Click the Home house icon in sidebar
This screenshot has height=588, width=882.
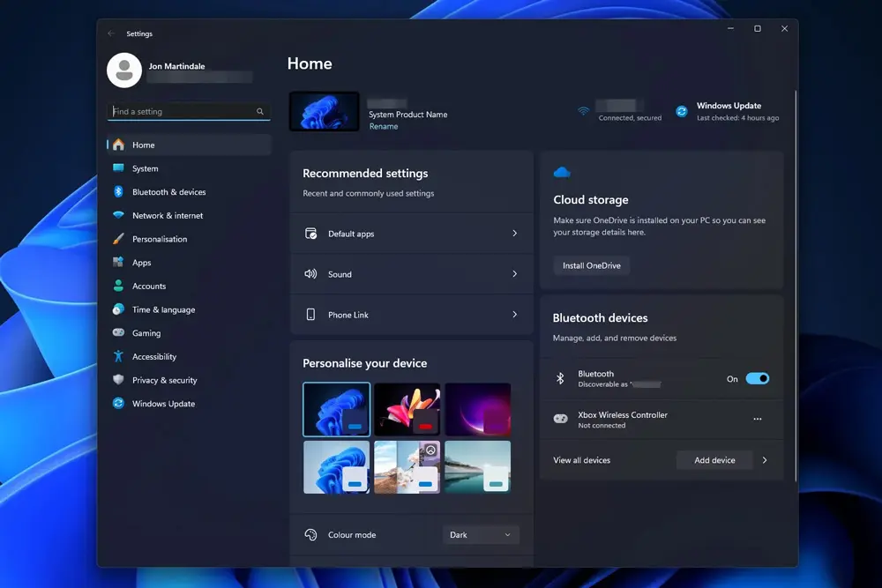[118, 145]
